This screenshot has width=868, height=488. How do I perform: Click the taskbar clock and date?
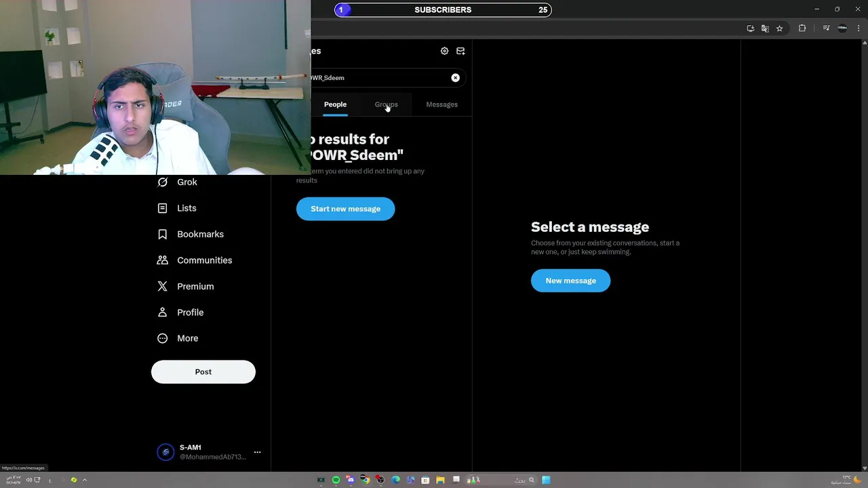pos(14,480)
